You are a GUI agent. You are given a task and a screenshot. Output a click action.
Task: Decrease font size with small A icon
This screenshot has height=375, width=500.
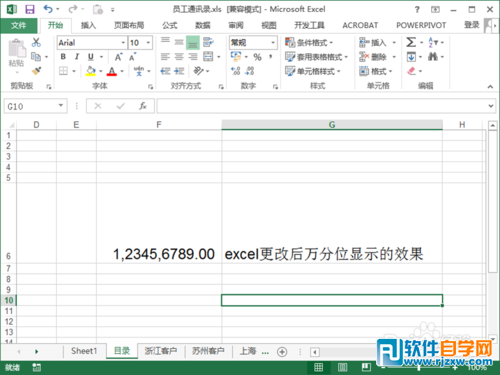[132, 57]
